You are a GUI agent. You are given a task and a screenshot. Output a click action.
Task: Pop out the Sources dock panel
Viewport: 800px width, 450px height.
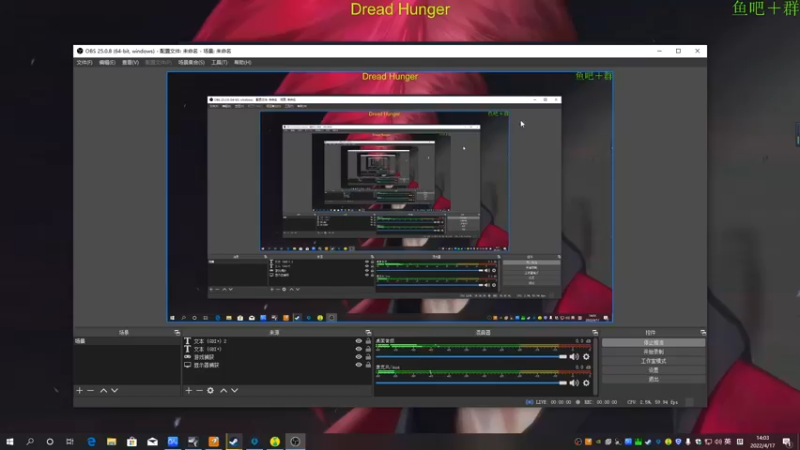coord(368,333)
